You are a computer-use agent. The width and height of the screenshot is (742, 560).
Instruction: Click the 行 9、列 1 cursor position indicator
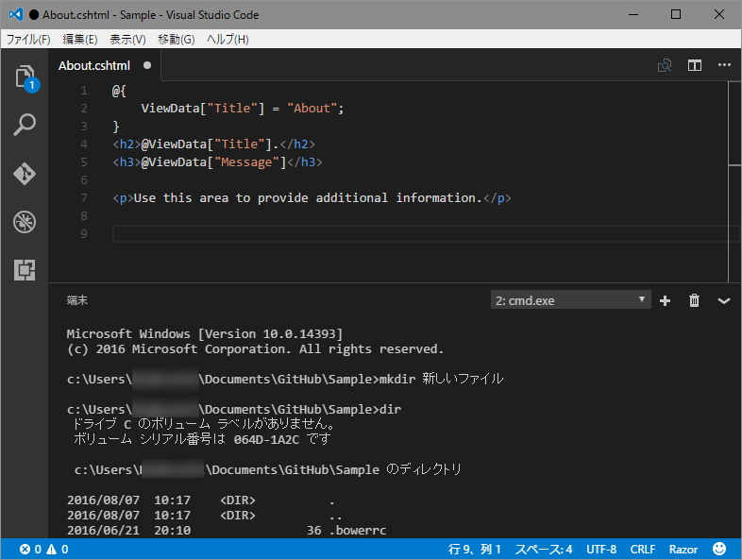(475, 549)
